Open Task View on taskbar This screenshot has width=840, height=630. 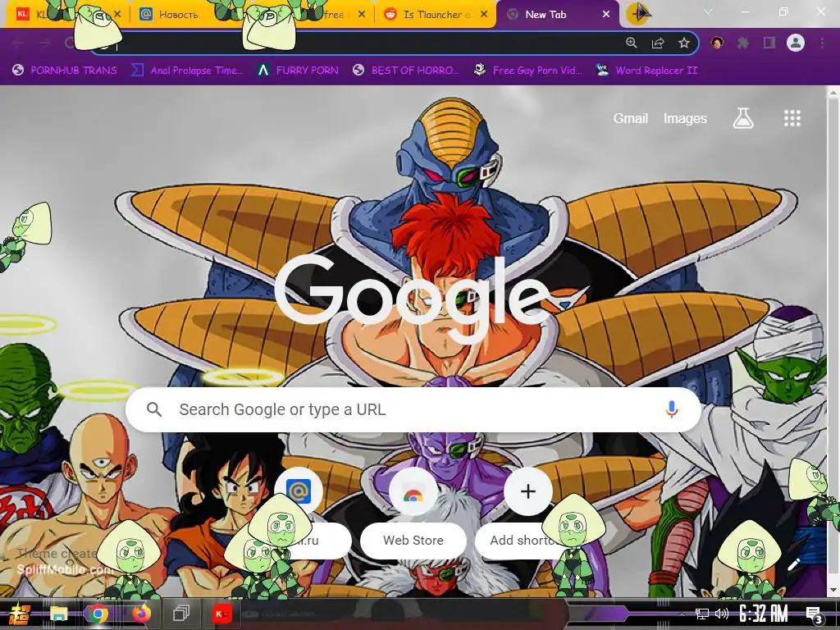[181, 614]
